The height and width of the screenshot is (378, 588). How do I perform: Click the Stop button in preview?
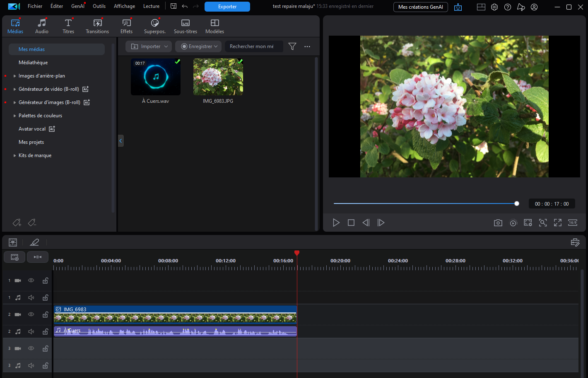tap(351, 223)
